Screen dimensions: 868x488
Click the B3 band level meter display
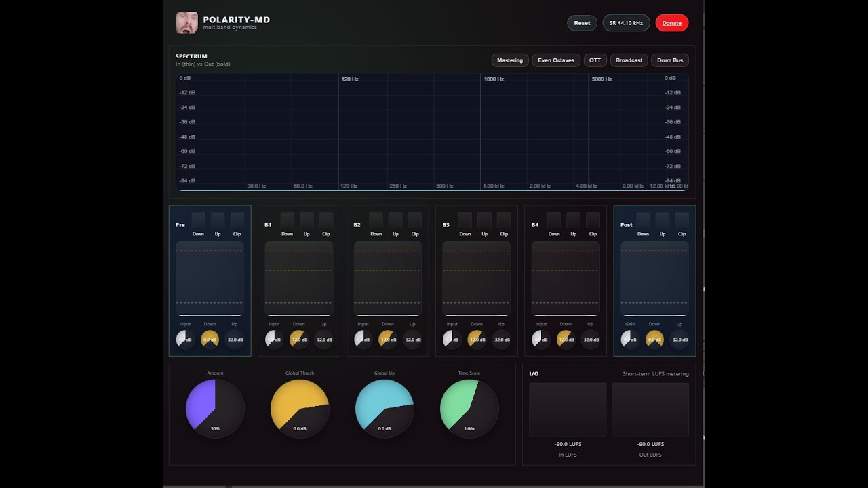pyautogui.click(x=477, y=279)
